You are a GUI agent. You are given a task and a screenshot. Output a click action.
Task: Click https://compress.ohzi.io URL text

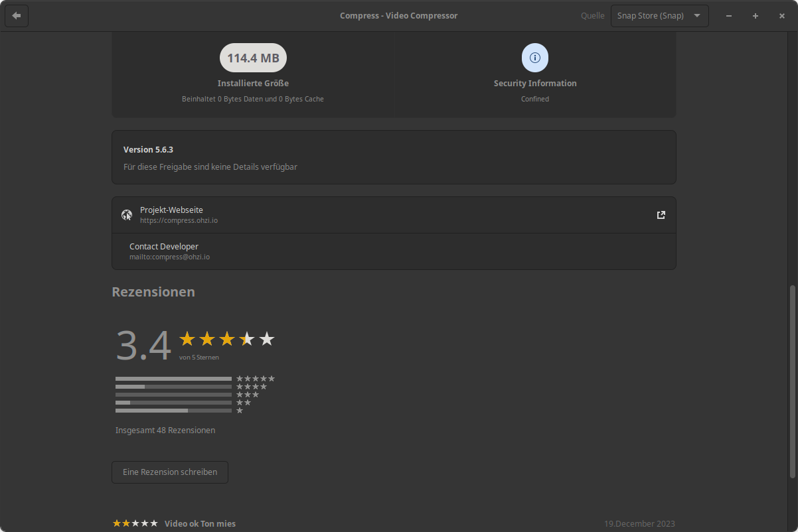click(x=179, y=220)
